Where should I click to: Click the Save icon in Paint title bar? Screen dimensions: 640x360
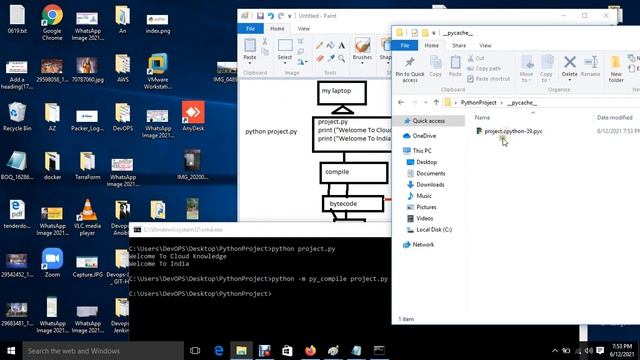click(260, 16)
